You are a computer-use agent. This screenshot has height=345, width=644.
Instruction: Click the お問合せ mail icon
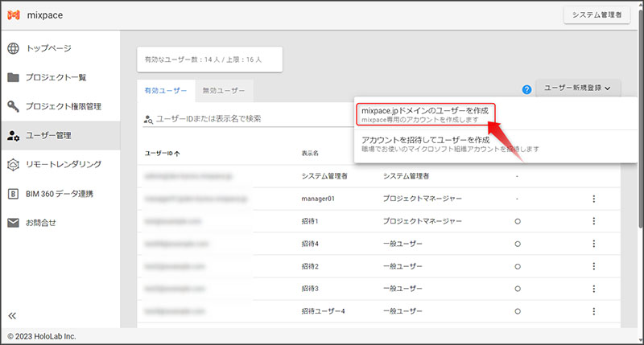click(13, 222)
